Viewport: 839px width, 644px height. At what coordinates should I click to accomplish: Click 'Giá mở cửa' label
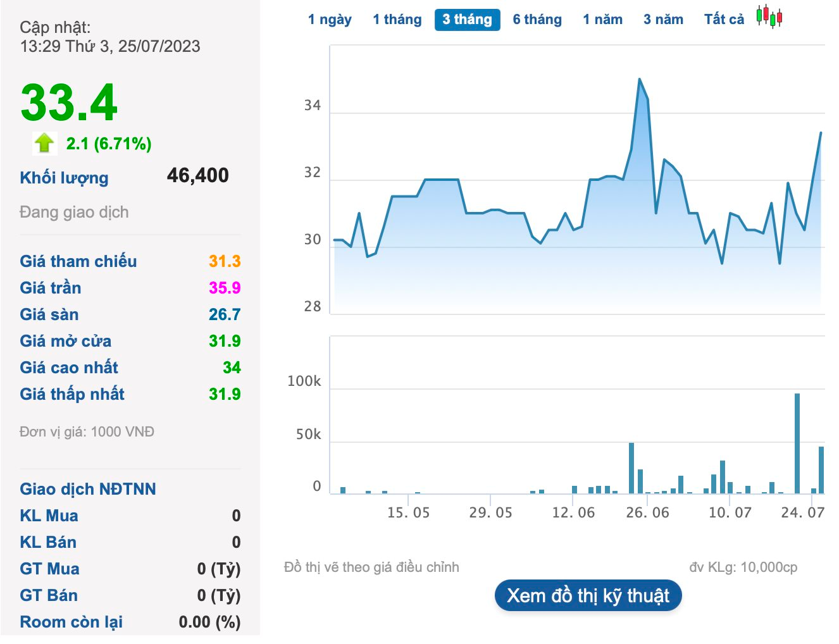click(65, 341)
